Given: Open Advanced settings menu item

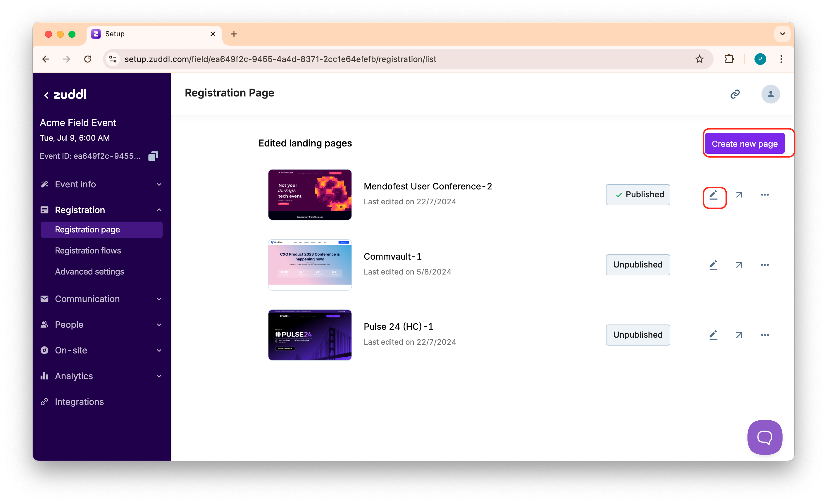Looking at the screenshot, I should coord(89,272).
